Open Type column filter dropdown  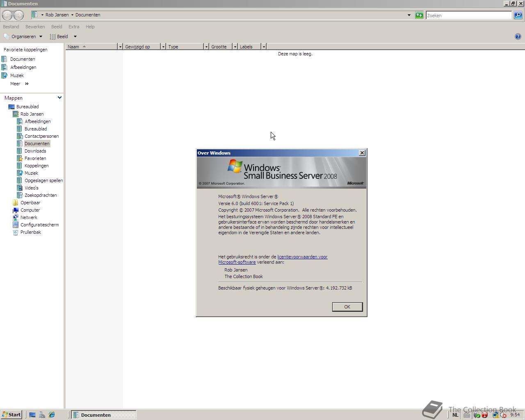point(206,47)
